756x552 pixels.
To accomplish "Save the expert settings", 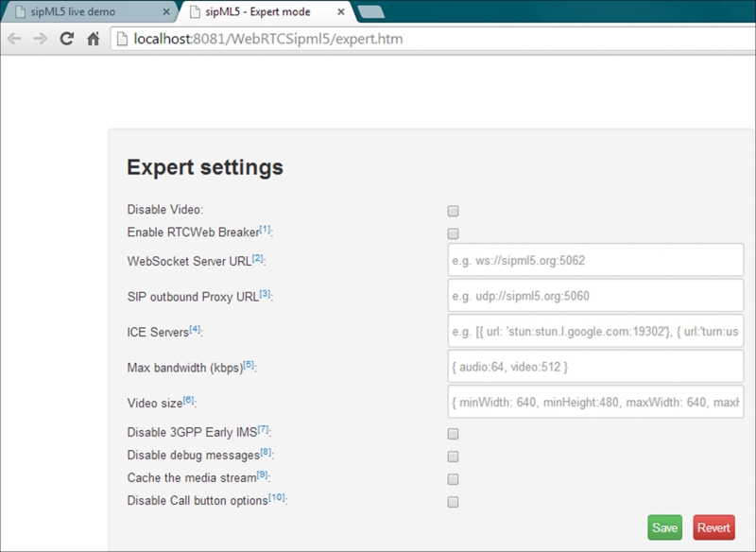I will 665,526.
